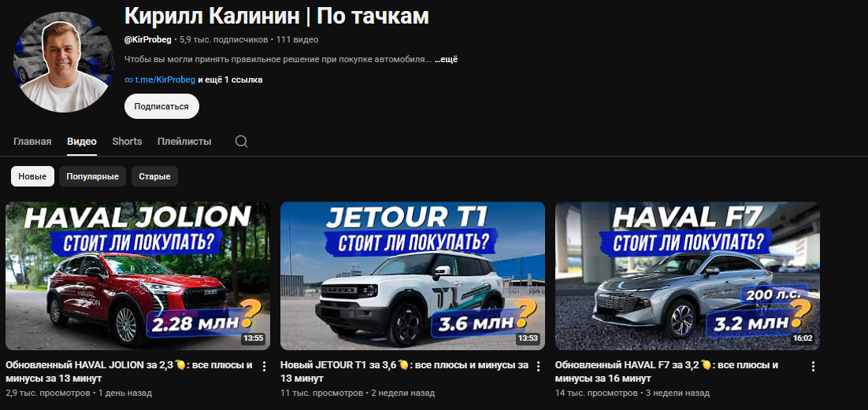Screen dimensions: 868x410
Task: Click '11 тыс. просмотров • 2 недели назад'
Action: pos(358,393)
